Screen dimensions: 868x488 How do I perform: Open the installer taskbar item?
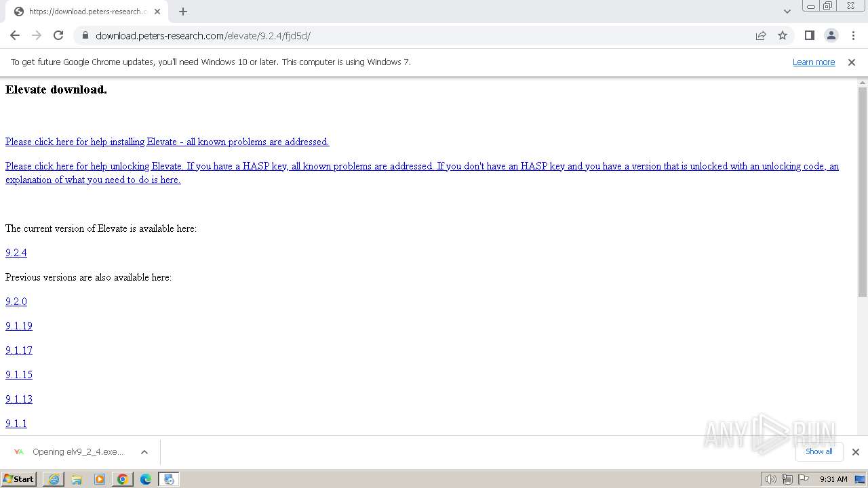(x=169, y=479)
